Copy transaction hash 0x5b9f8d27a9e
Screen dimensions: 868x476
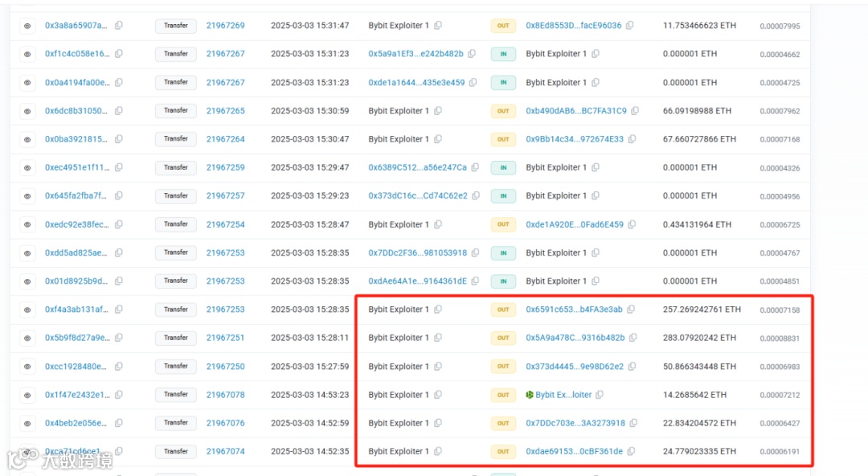tap(118, 338)
